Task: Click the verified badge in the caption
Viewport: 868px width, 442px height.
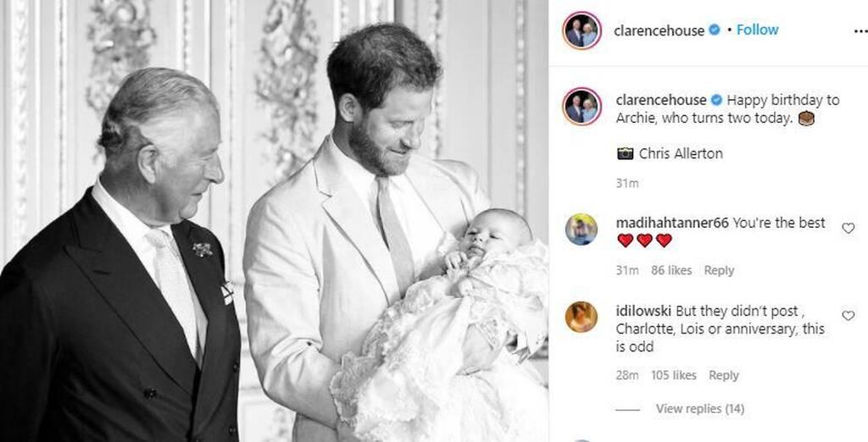Action: (x=715, y=100)
